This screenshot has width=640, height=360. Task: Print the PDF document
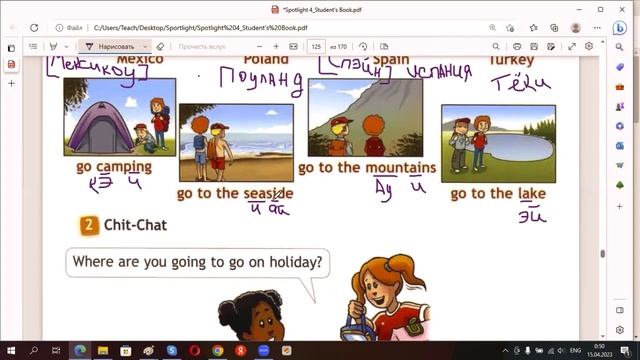pos(517,47)
